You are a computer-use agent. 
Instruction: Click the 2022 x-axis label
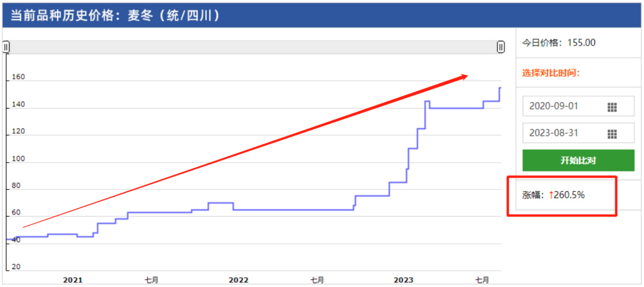coord(238,280)
